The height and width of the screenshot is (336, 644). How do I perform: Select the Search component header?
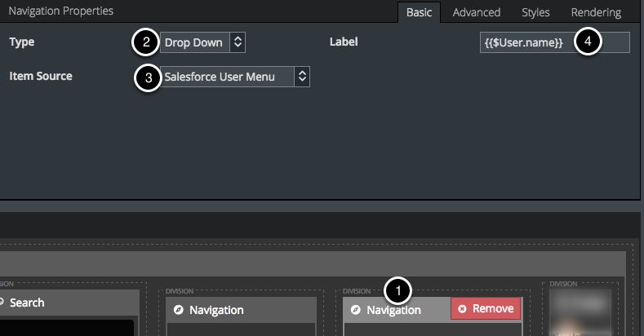(65, 303)
